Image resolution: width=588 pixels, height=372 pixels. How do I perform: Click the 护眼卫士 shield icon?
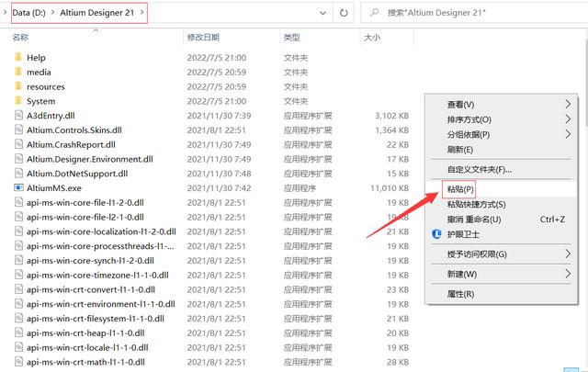(x=436, y=234)
